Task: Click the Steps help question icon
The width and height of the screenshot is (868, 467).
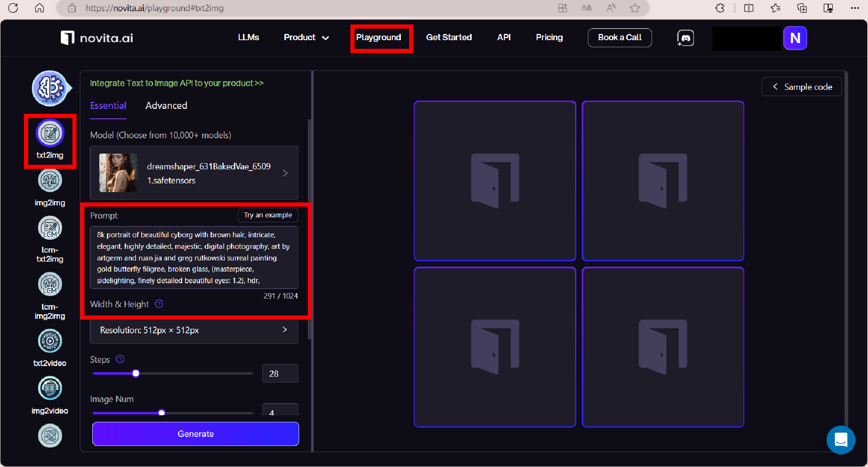Action: [x=120, y=359]
